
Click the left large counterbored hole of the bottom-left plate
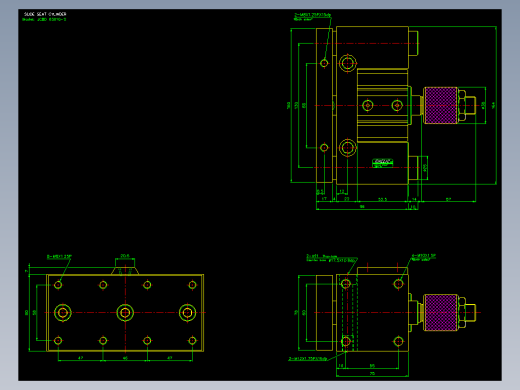63,313
